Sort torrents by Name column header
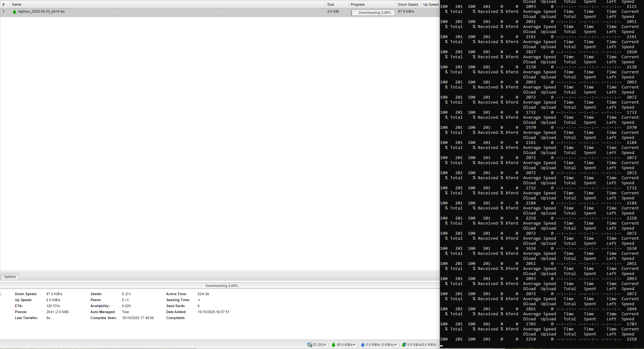The height and width of the screenshot is (349, 644). pos(16,4)
